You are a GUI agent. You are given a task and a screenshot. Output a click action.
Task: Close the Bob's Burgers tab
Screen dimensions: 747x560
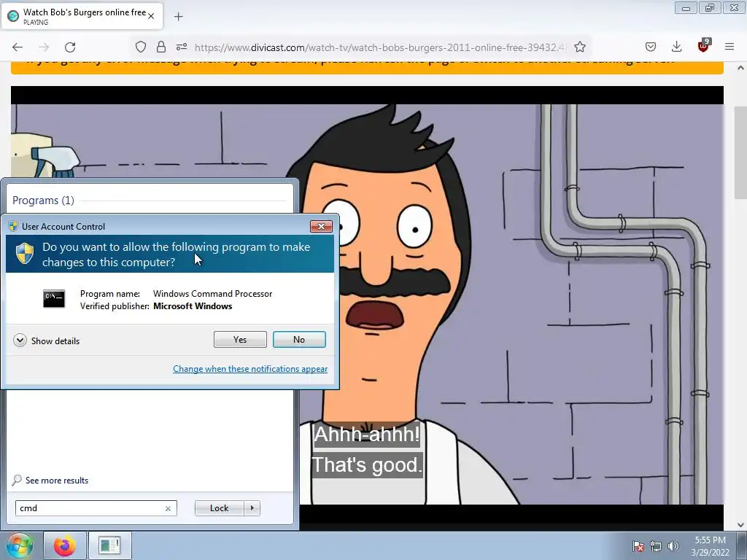pyautogui.click(x=151, y=16)
